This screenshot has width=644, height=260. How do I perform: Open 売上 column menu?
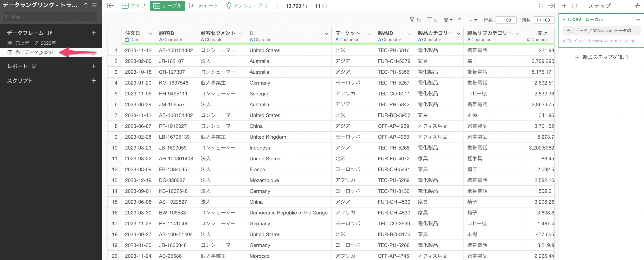pos(552,33)
